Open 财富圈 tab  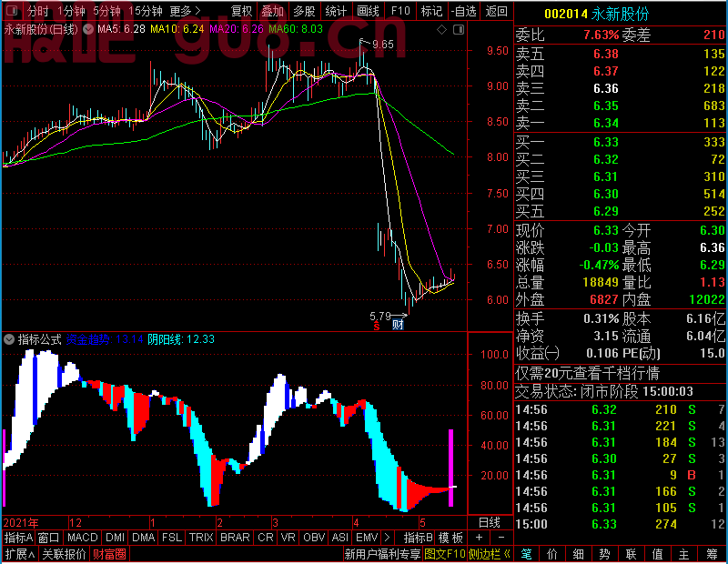click(x=109, y=554)
